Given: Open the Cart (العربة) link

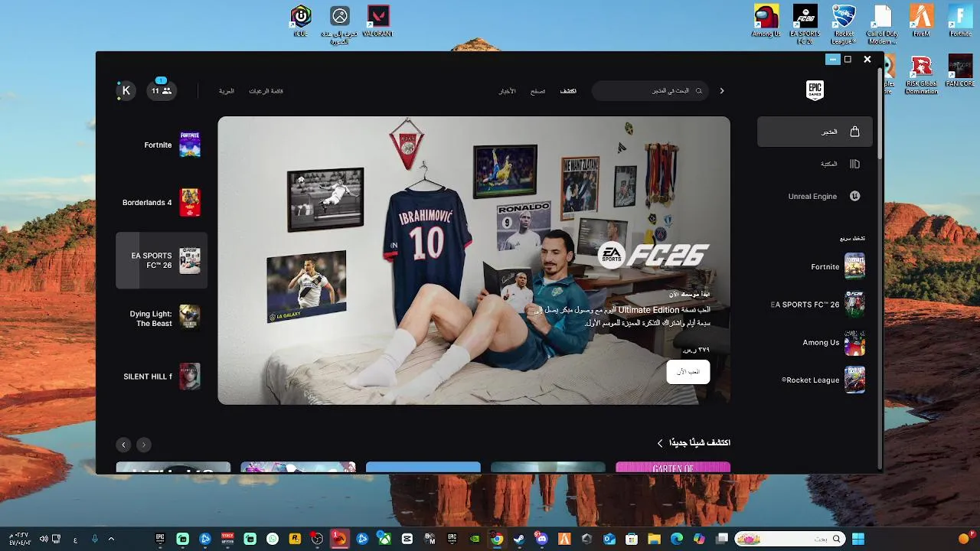Looking at the screenshot, I should coord(227,91).
